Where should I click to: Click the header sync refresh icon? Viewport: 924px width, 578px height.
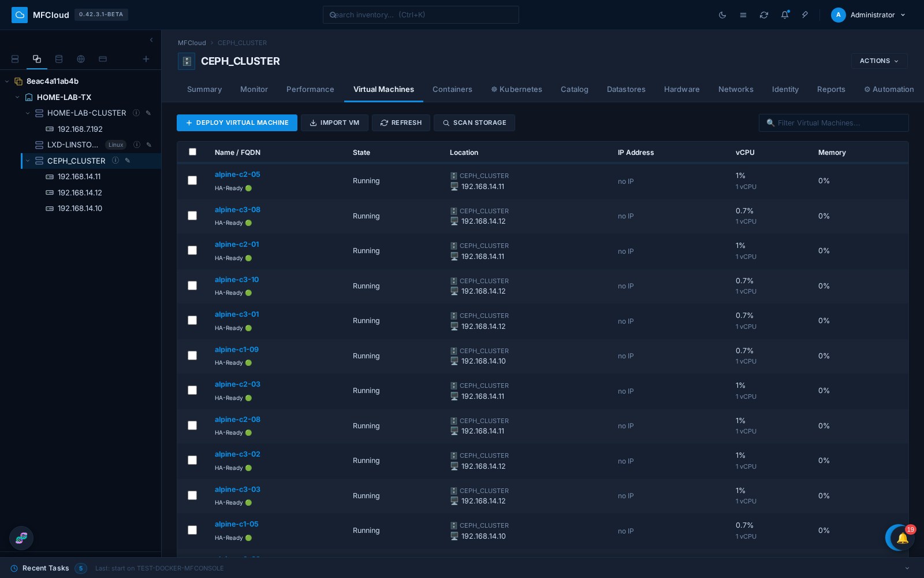764,15
